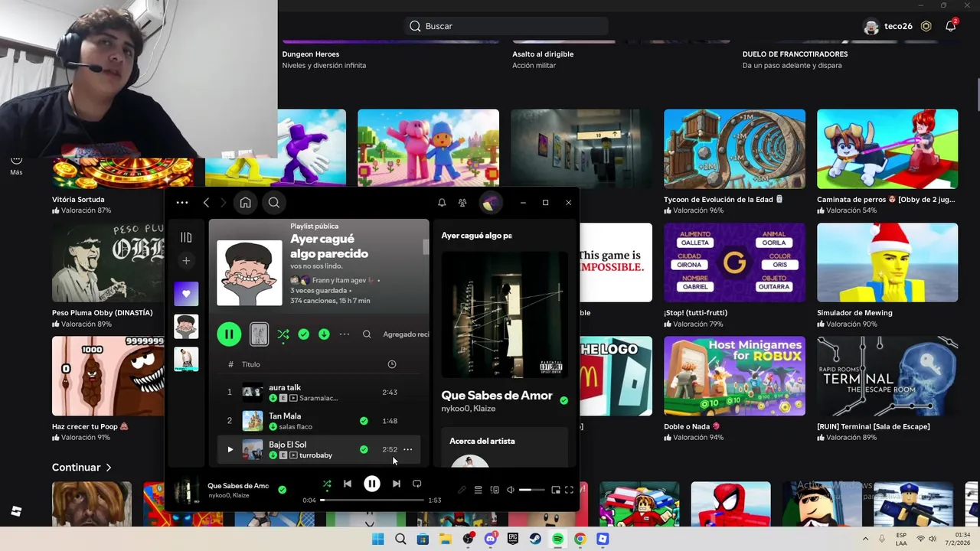980x551 pixels.
Task: Mute Spotify with speaker icon
Action: coord(511,490)
